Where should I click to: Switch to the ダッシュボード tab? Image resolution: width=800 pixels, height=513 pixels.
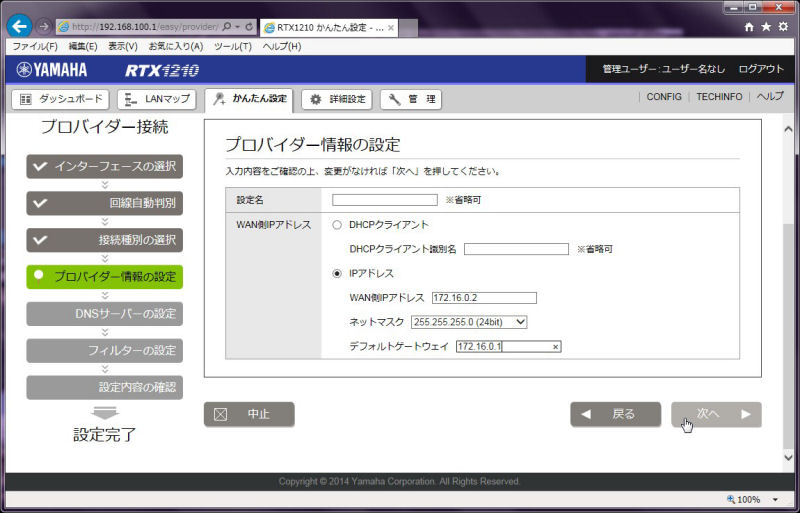coord(60,99)
